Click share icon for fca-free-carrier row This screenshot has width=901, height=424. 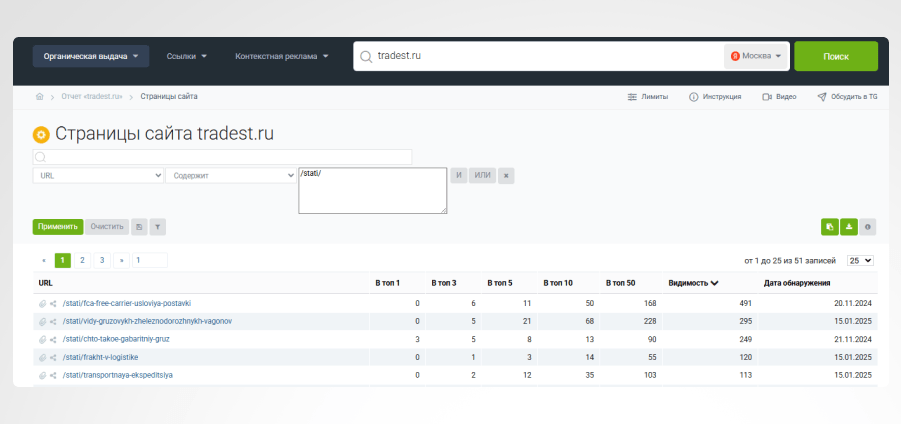[x=53, y=303]
